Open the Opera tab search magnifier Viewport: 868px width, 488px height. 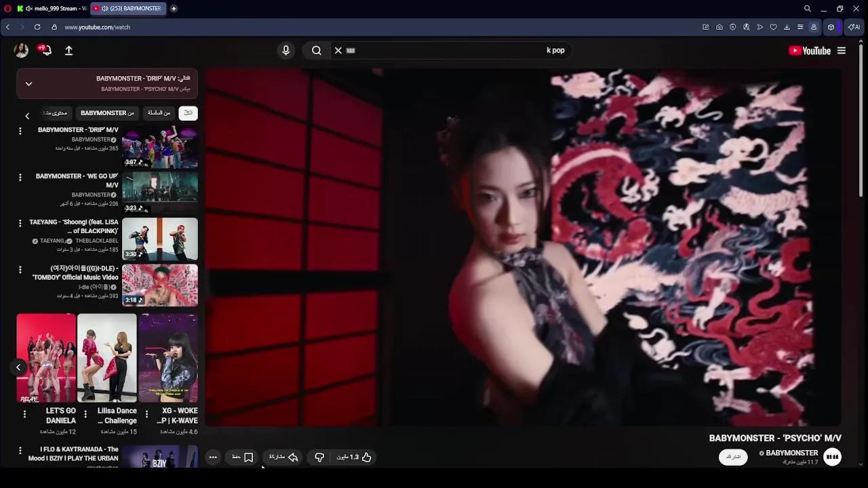tap(808, 9)
